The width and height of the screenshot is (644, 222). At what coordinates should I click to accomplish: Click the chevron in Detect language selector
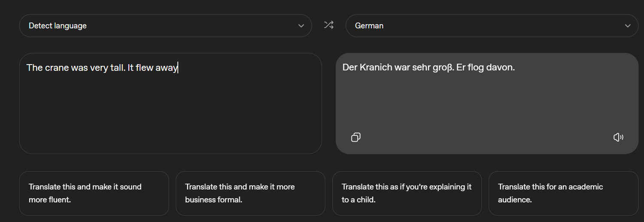point(301,26)
